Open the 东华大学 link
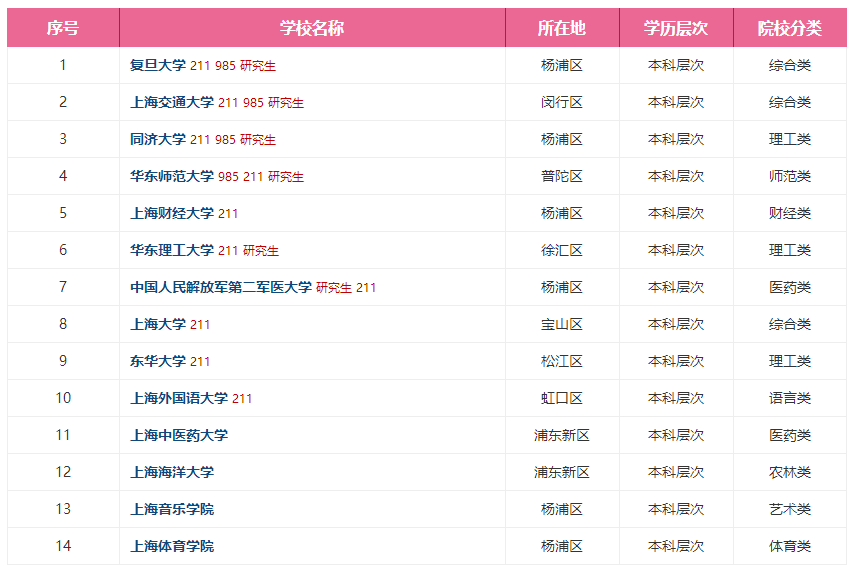The image size is (855, 571). pos(157,361)
